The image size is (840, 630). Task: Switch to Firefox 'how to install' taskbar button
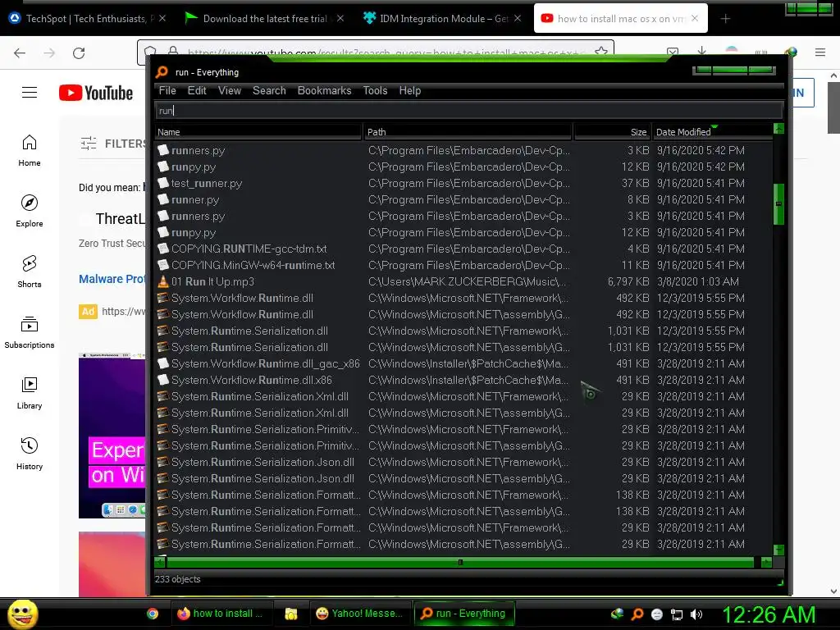(221, 614)
